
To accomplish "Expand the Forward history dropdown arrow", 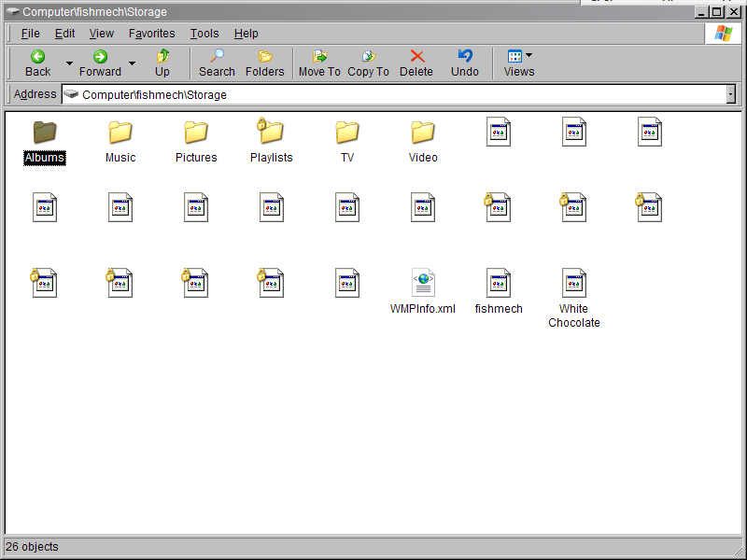I will [132, 63].
